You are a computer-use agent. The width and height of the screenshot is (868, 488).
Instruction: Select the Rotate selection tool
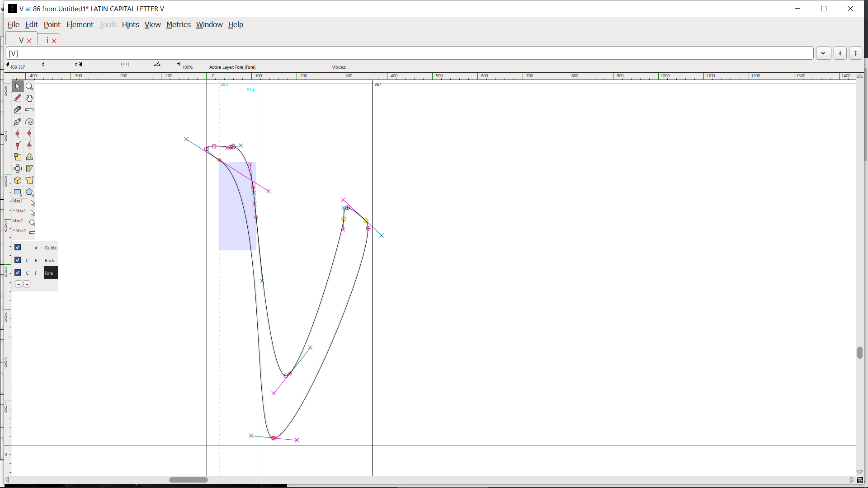tap(29, 157)
